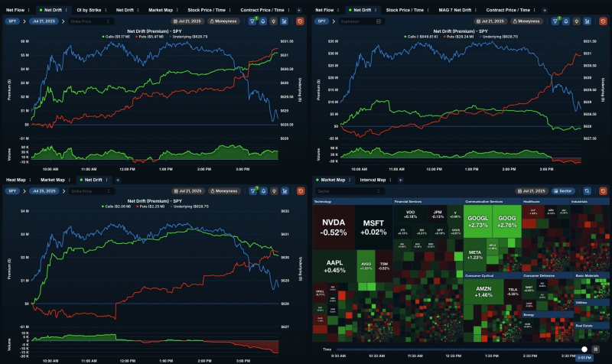Click Expiration input field
This screenshot has height=364, width=612.
tap(360, 21)
